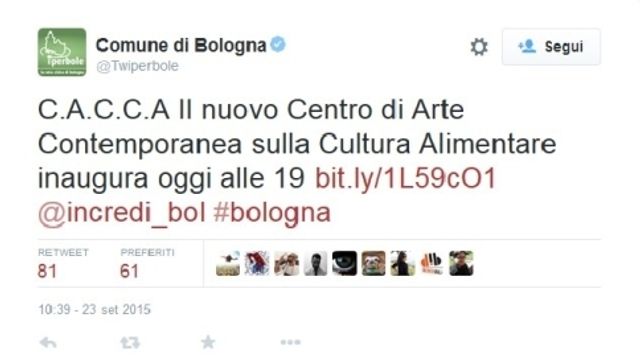Click the reply arrow icon
This screenshot has width=640, height=360.
[x=48, y=342]
